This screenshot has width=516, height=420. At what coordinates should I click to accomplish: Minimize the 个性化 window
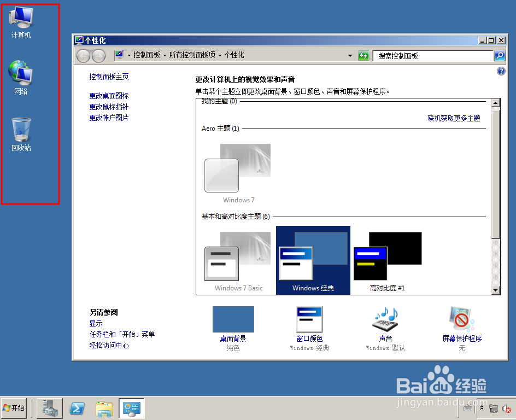tap(483, 40)
